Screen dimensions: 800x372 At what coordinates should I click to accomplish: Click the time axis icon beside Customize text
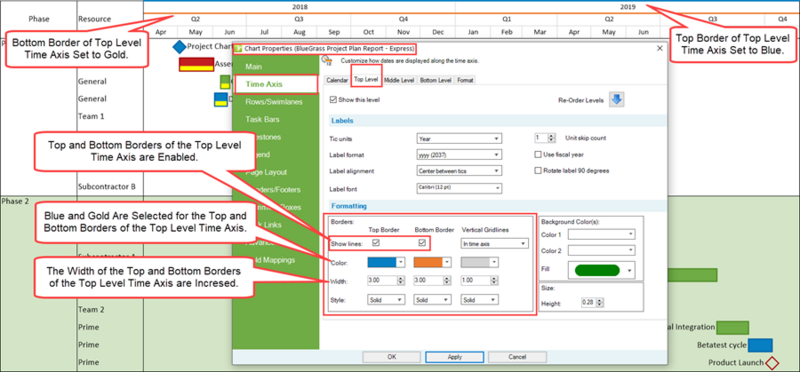328,61
